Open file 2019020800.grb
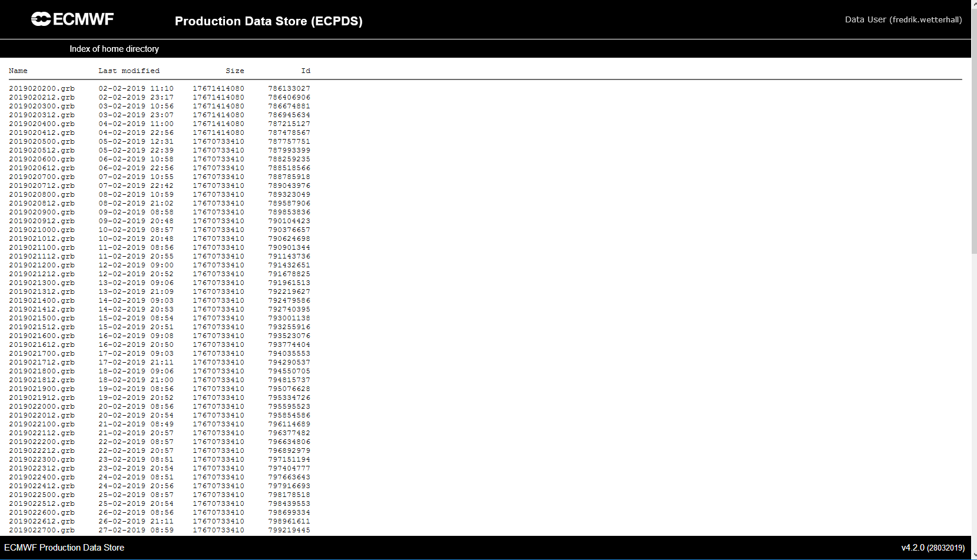Image resolution: width=977 pixels, height=560 pixels. click(42, 194)
